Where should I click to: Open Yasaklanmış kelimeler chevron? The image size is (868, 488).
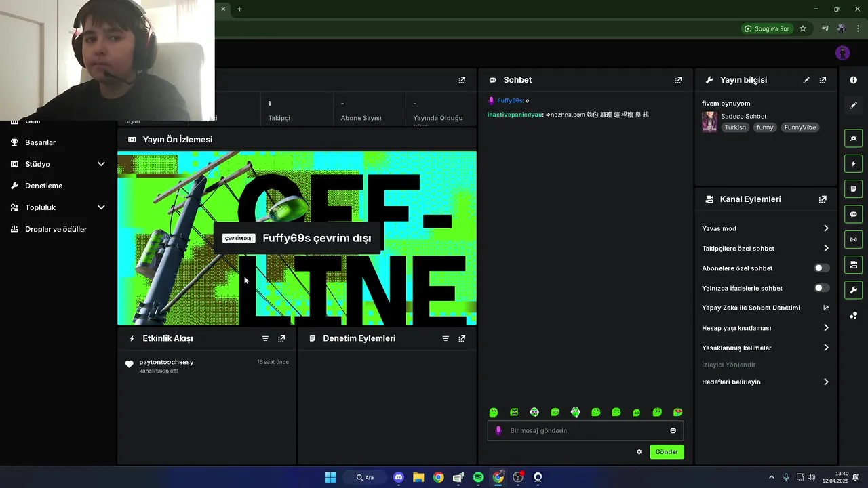tap(826, 348)
